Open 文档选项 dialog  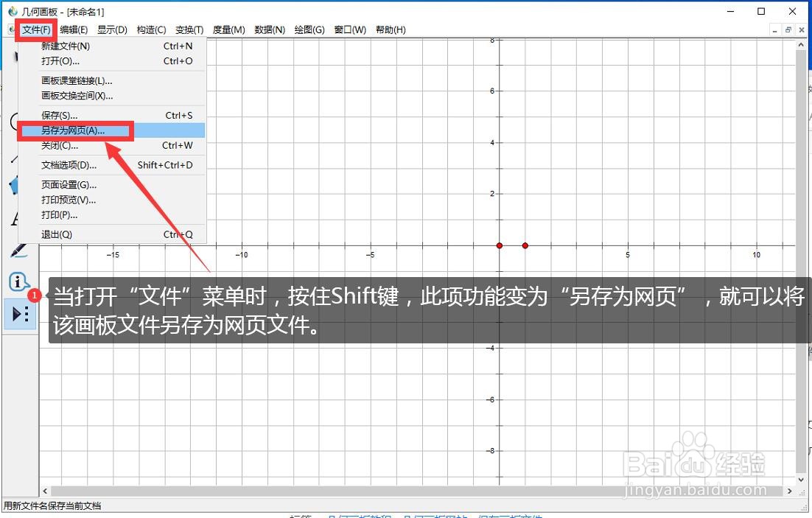(x=69, y=165)
